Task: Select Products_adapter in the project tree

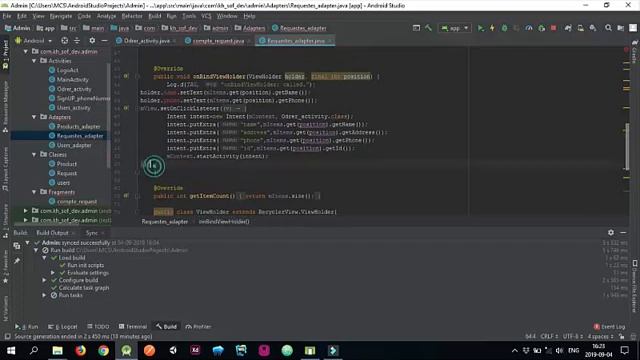Action: [x=78, y=127]
